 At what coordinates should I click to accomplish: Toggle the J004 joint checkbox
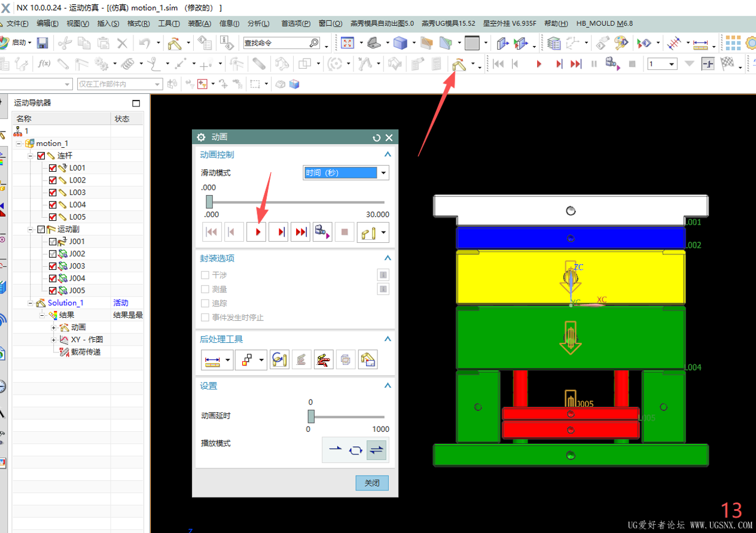[53, 278]
